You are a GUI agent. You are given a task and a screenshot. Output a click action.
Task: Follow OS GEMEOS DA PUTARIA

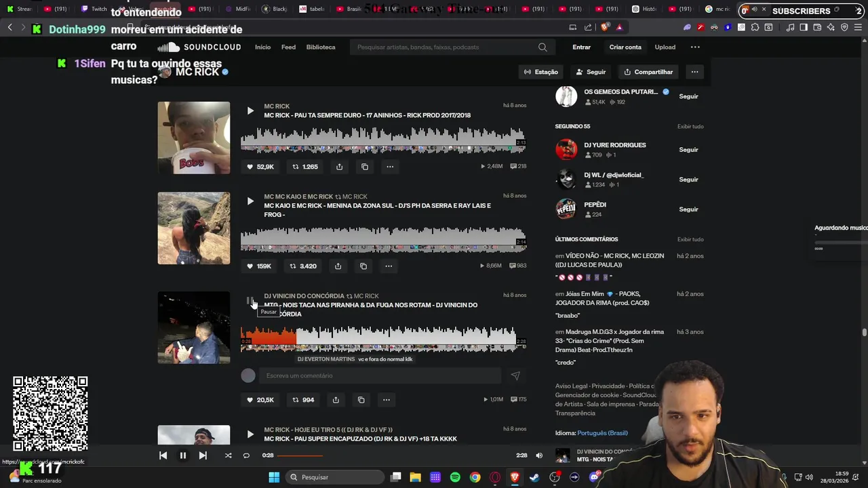coord(688,96)
